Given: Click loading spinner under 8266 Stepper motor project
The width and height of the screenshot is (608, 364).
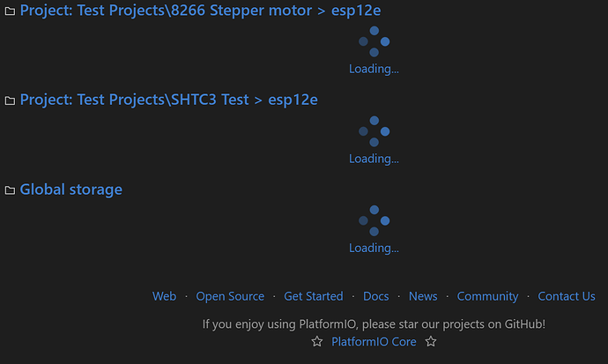Looking at the screenshot, I should tap(374, 41).
